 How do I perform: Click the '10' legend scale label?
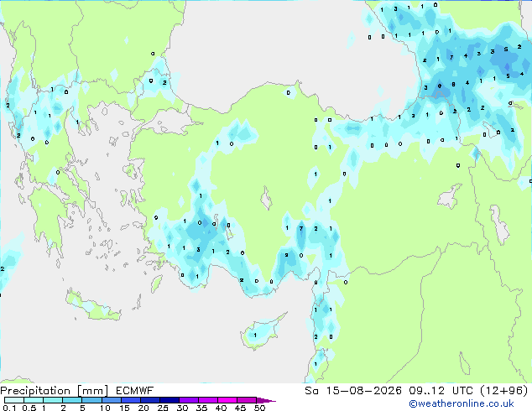105,408
